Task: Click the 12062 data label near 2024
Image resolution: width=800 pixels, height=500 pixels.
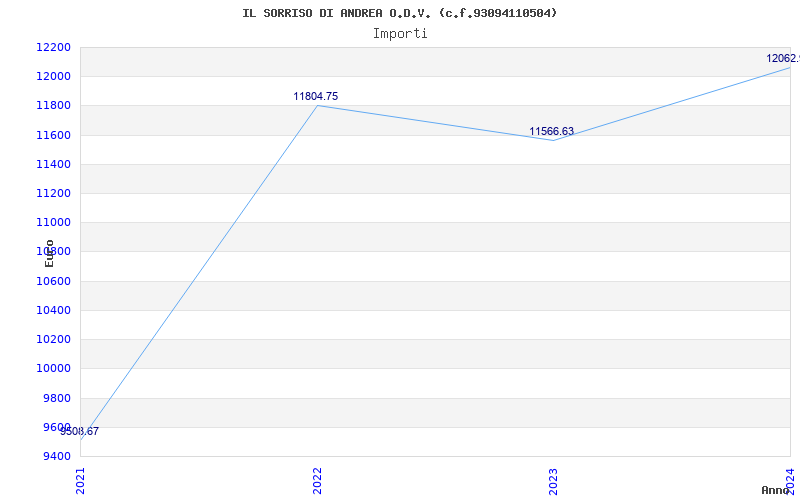Action: 783,59
